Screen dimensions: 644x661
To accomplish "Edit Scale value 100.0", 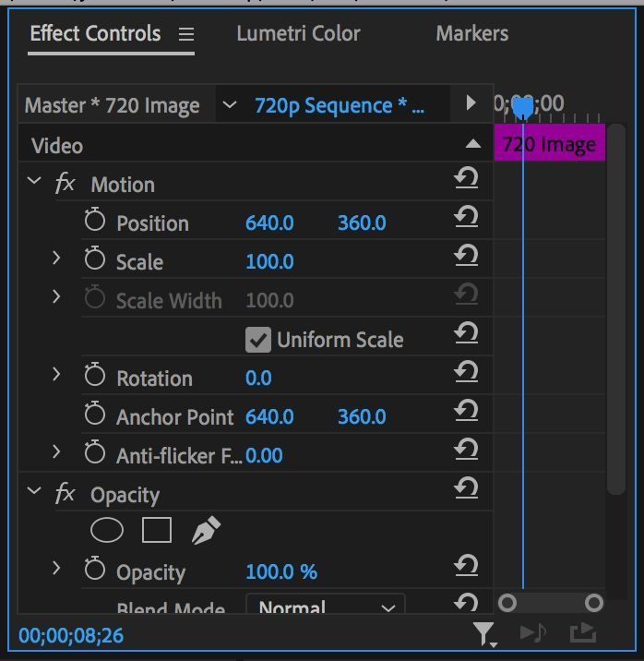I will tap(269, 261).
